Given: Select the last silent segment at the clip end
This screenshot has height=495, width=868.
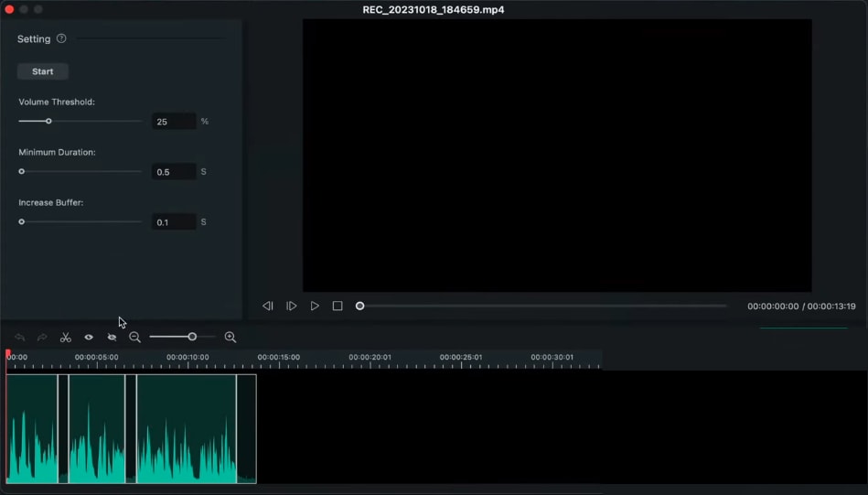Looking at the screenshot, I should 246,428.
